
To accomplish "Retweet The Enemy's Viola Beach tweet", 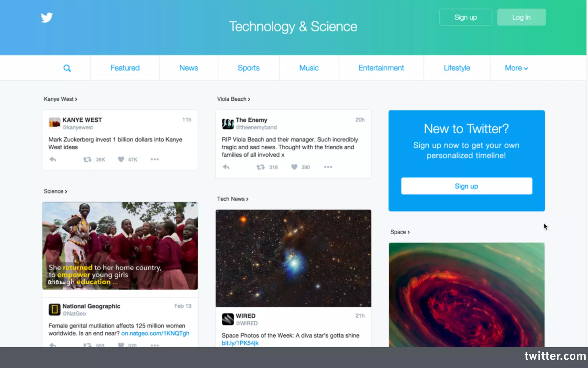I will point(260,167).
